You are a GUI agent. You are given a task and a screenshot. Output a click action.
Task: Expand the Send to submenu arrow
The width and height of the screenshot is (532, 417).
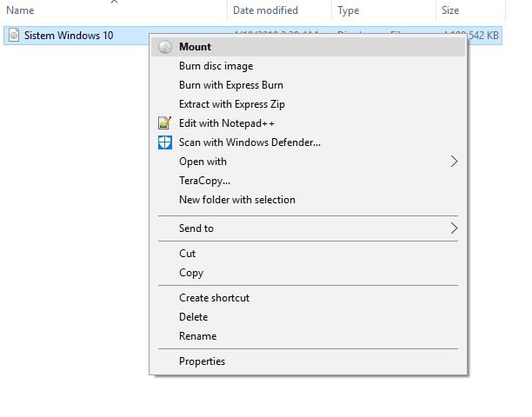click(x=454, y=228)
